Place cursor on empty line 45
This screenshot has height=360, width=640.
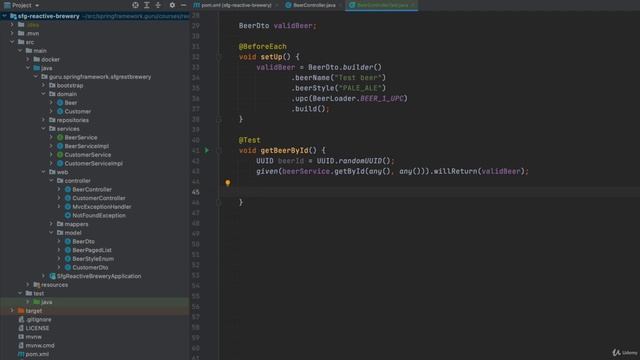click(x=429, y=192)
